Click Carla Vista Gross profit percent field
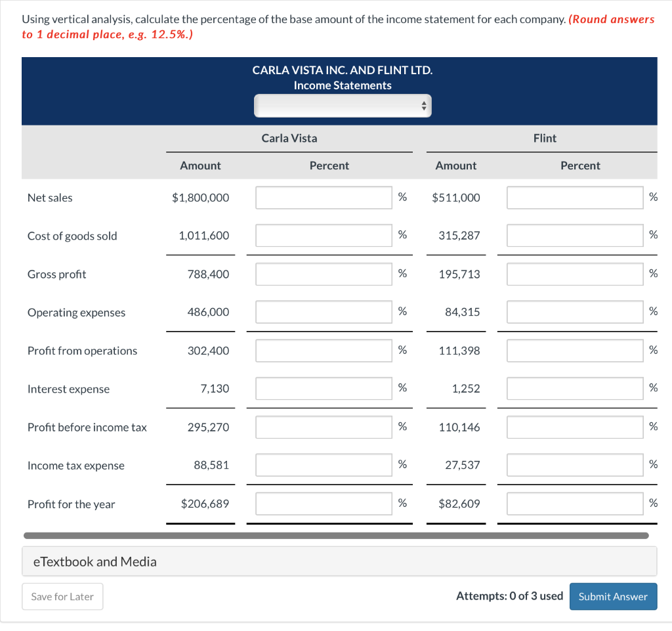Image resolution: width=672 pixels, height=631 pixels. (x=323, y=274)
